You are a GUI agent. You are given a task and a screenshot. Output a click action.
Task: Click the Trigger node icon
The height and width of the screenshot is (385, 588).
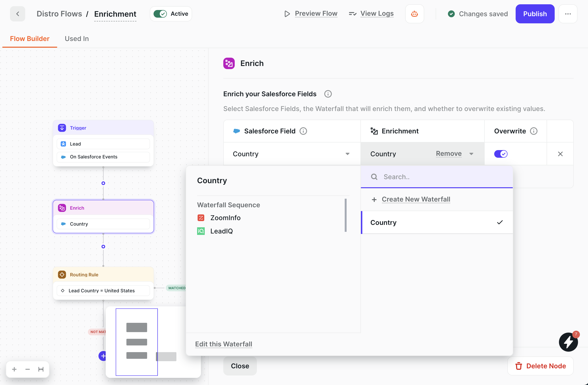pyautogui.click(x=62, y=128)
